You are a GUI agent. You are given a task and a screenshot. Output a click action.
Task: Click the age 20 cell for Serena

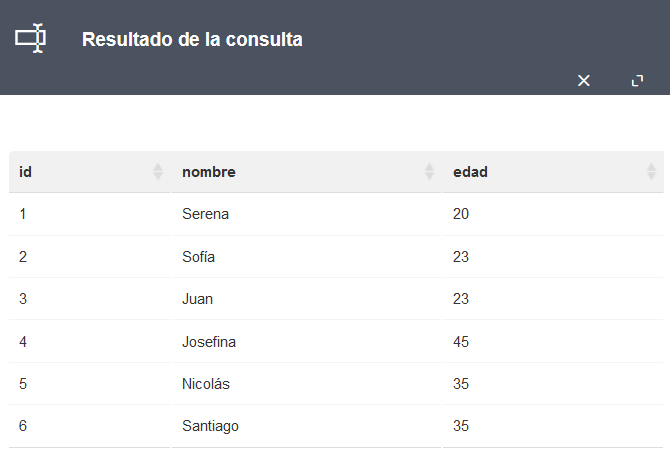[x=553, y=214]
